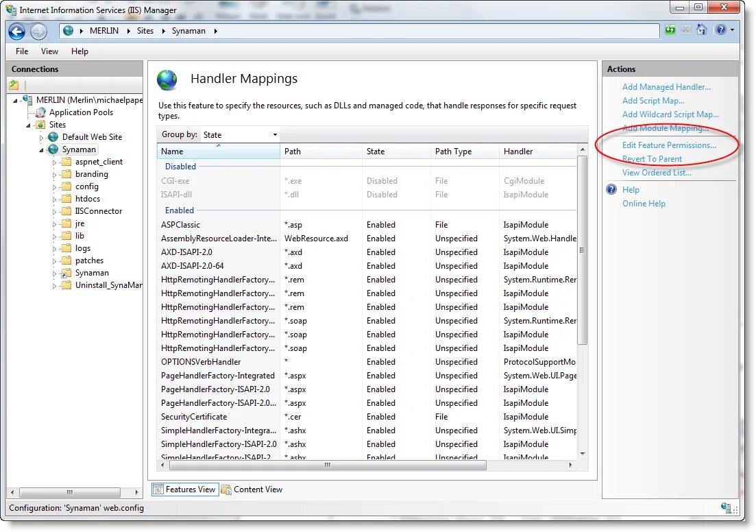Select the OPTIONSVerbHandler row
Screen dimensions: 756x532
(367, 362)
